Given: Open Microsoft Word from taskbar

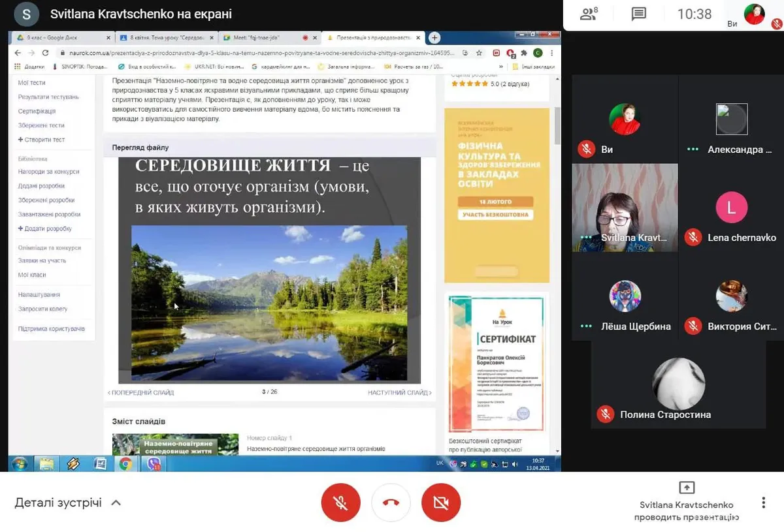Looking at the screenshot, I should tap(100, 464).
